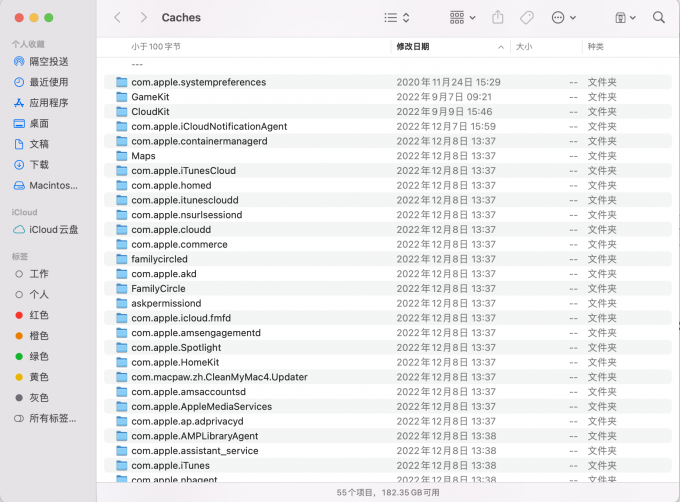Click the Share icon in toolbar
680x502 pixels.
[498, 17]
